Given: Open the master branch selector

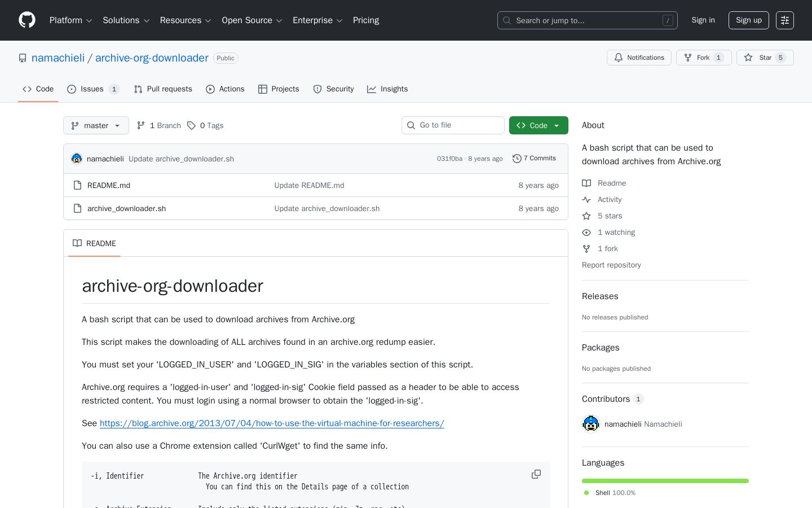Looking at the screenshot, I should (96, 125).
